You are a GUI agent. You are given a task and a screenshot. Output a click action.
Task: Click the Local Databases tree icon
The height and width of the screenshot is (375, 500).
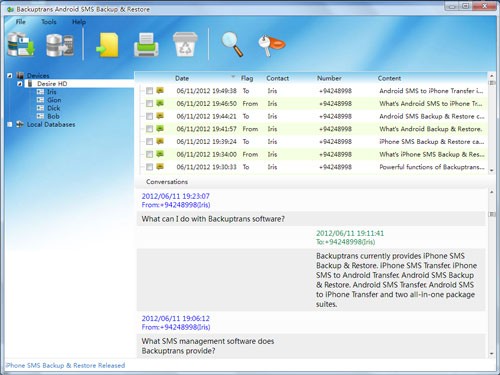20,124
